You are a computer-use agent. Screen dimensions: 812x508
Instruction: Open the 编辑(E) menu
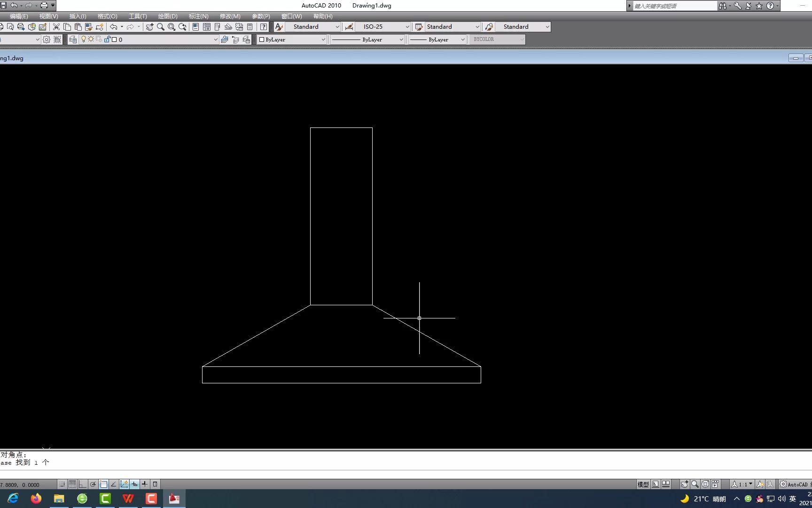pos(19,16)
